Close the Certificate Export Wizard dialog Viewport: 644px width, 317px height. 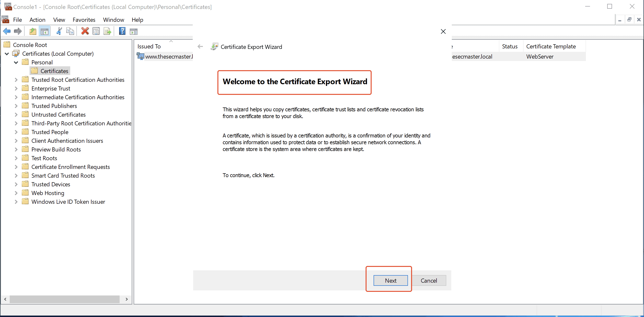[x=443, y=31]
